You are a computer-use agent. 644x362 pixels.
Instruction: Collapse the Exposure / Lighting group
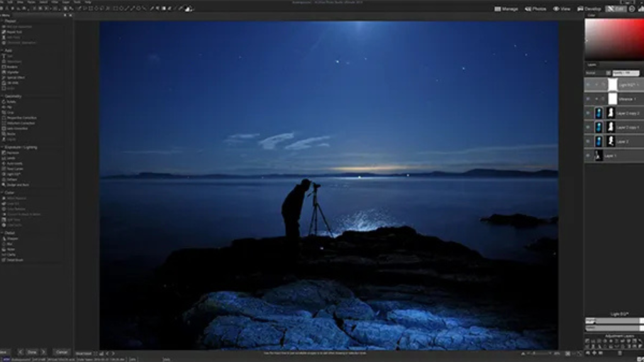pyautogui.click(x=3, y=146)
